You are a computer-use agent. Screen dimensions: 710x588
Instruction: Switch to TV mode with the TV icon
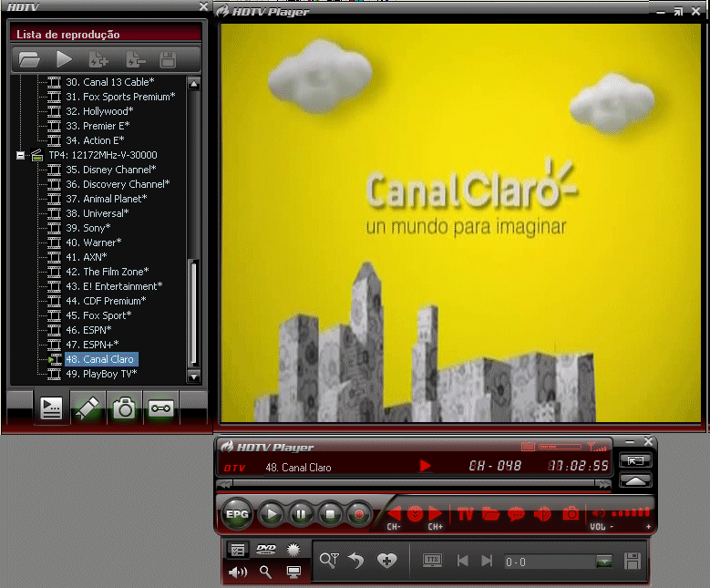pos(466,514)
